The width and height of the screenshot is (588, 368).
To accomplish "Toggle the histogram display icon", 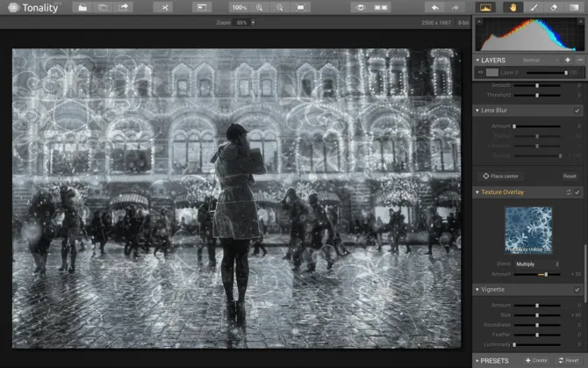I will tap(484, 7).
